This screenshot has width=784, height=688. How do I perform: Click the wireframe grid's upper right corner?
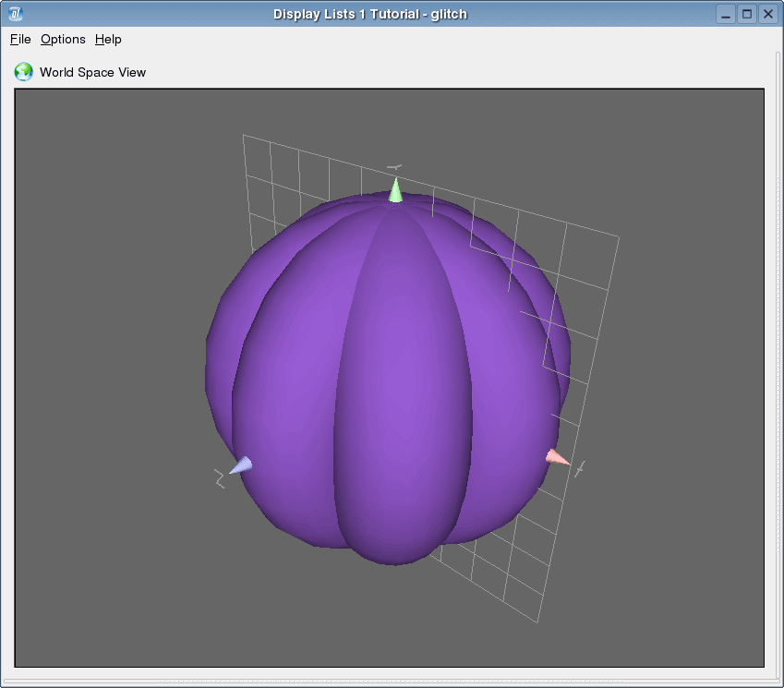tap(618, 238)
